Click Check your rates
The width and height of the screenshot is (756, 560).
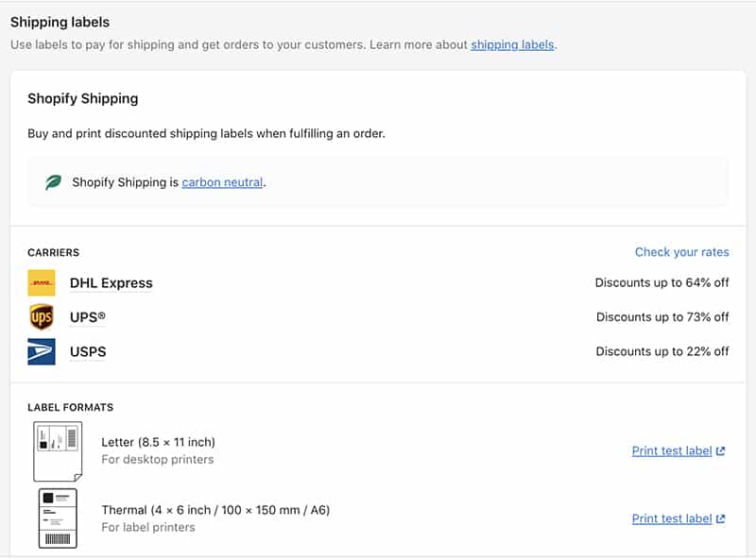pyautogui.click(x=681, y=252)
